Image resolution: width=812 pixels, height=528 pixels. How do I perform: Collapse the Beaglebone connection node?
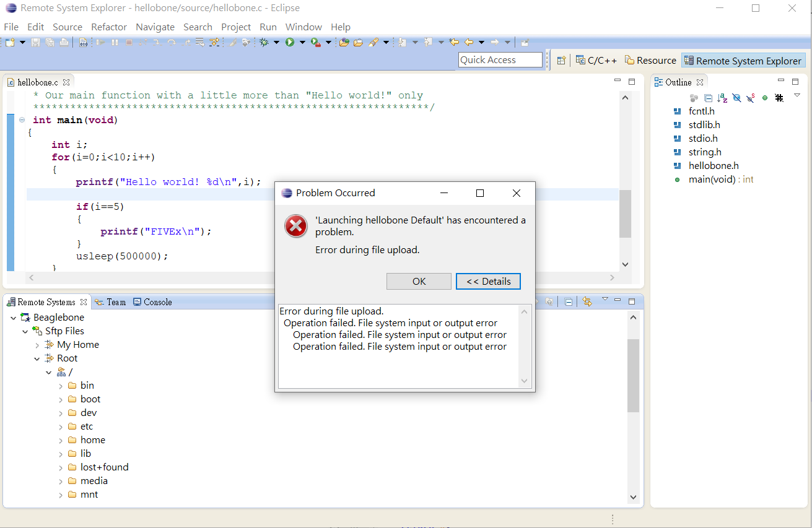(x=14, y=318)
